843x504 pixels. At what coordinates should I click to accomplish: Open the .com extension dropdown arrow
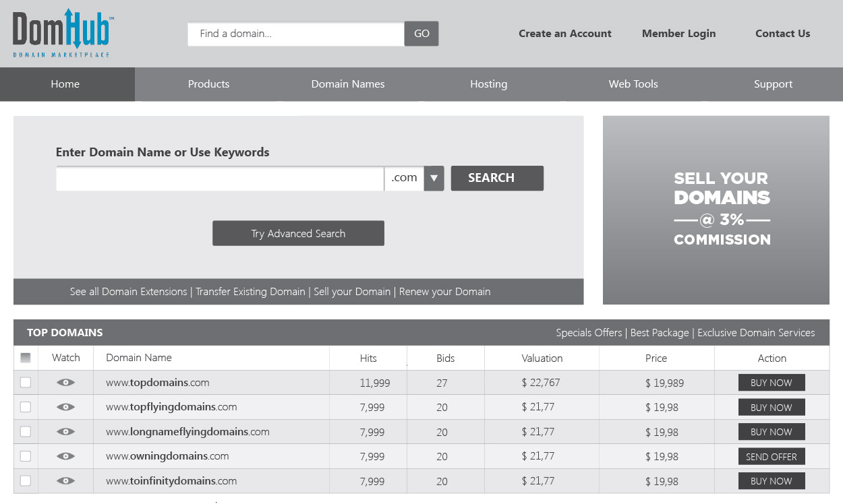(x=434, y=179)
